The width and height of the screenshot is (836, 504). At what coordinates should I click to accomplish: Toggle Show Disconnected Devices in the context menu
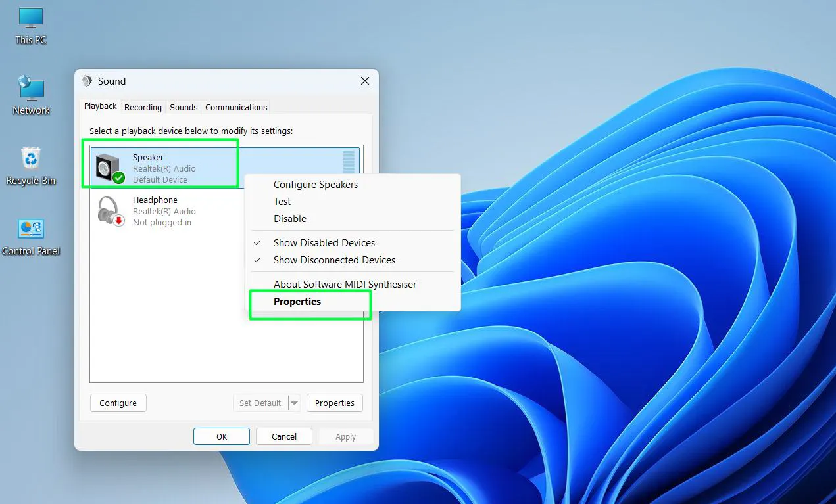(334, 260)
